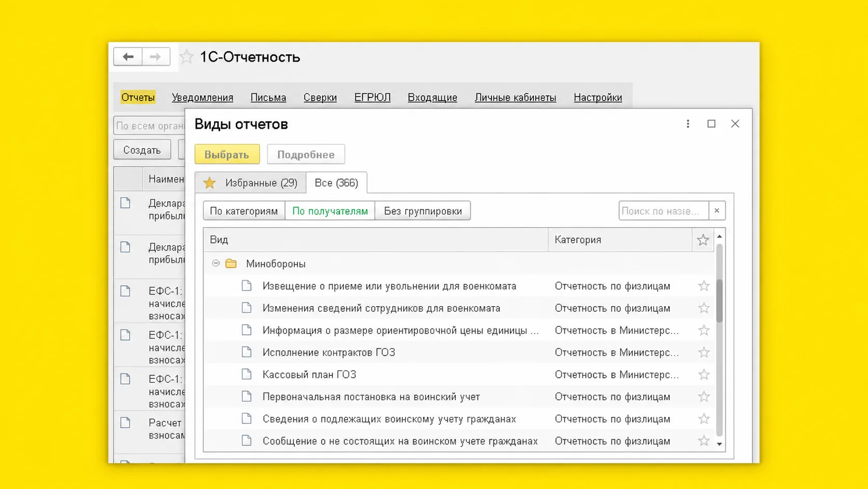The height and width of the screenshot is (489, 868).
Task: Select 'Информация о размере ориентировочной цены единицы'
Action: pos(401,331)
